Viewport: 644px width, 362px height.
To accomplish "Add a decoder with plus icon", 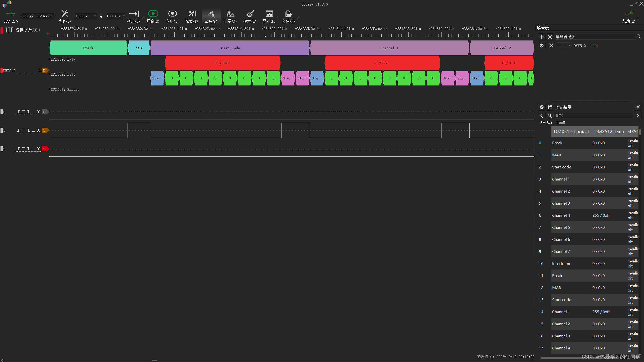I will click(542, 37).
